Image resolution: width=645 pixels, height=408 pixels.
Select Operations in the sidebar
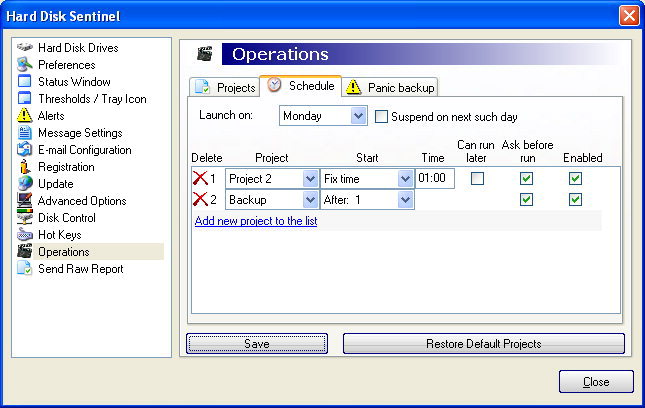64,252
